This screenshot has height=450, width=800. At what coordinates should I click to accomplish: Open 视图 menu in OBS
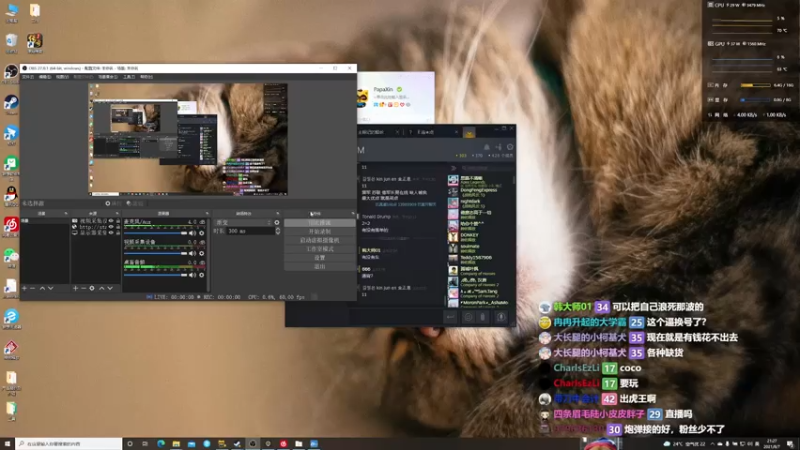[x=62, y=77]
